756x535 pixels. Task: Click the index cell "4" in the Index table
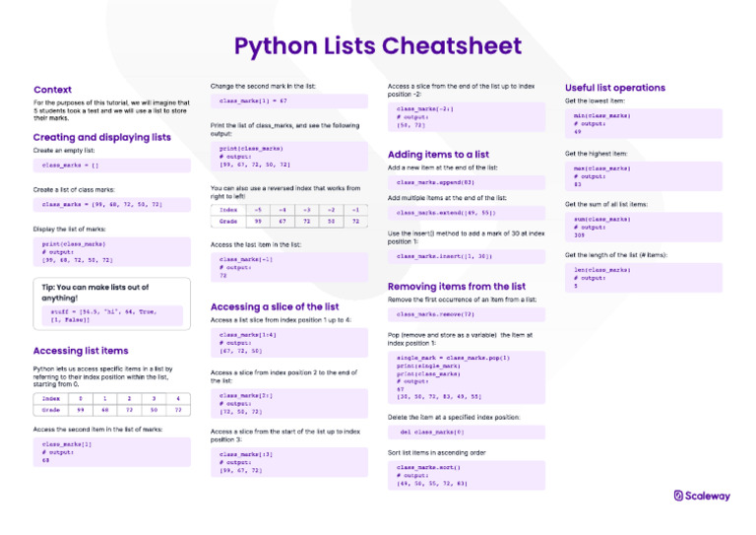(x=178, y=398)
